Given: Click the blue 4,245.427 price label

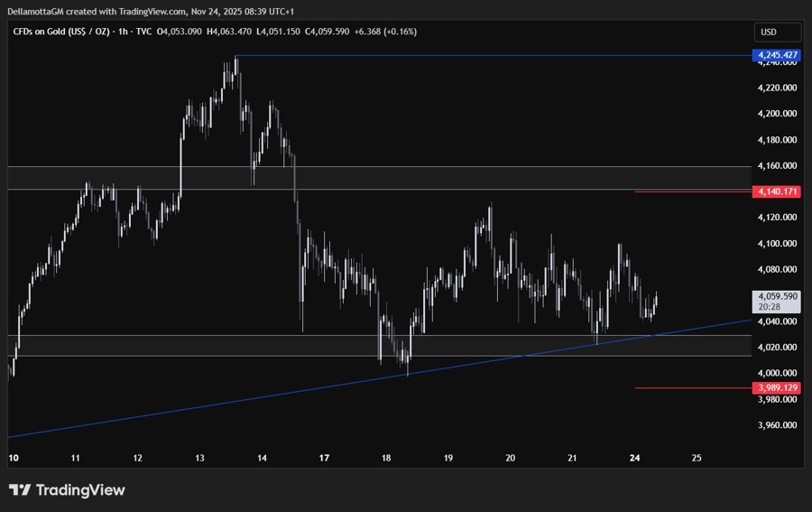Looking at the screenshot, I should point(777,56).
